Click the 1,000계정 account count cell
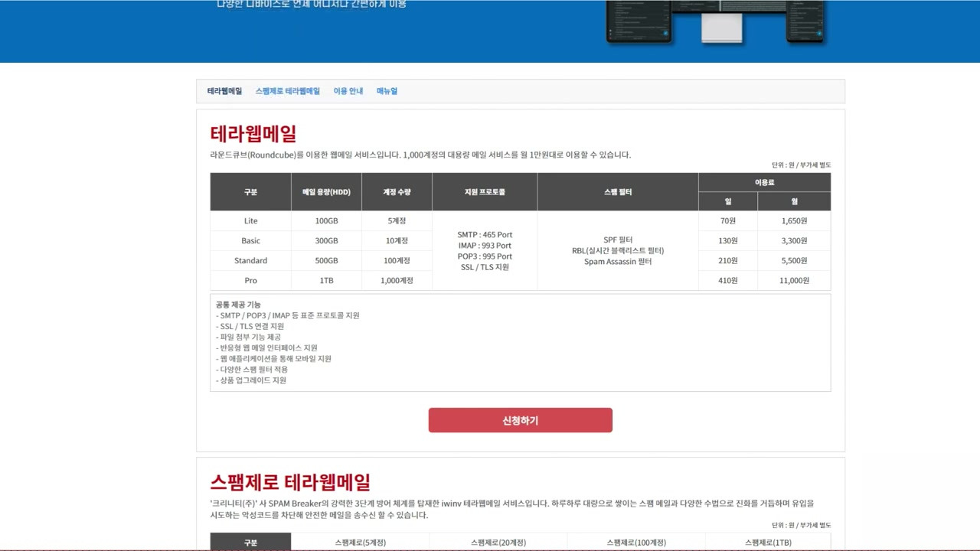The height and width of the screenshot is (551, 980). (397, 281)
